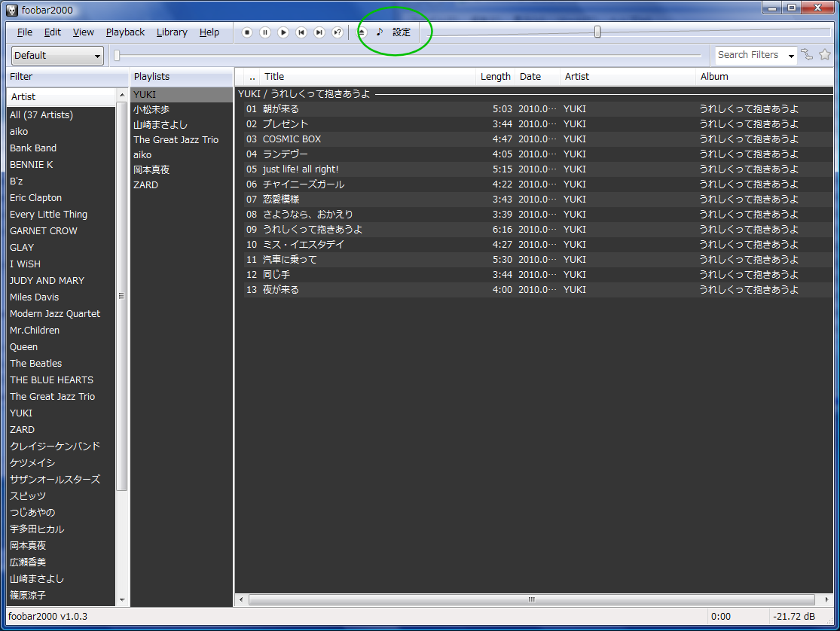840x631 pixels.
Task: Click the random playback button
Action: pyautogui.click(x=338, y=32)
